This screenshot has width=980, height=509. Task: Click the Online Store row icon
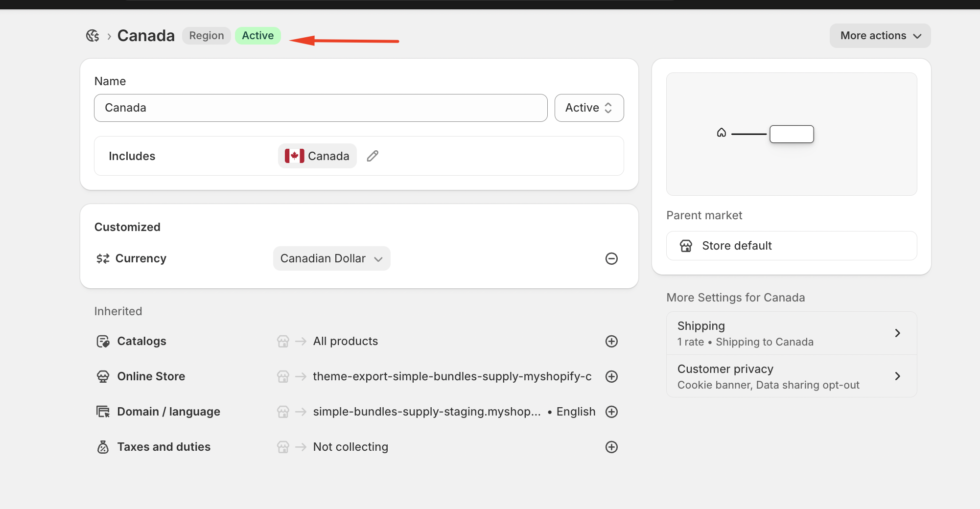pyautogui.click(x=103, y=376)
